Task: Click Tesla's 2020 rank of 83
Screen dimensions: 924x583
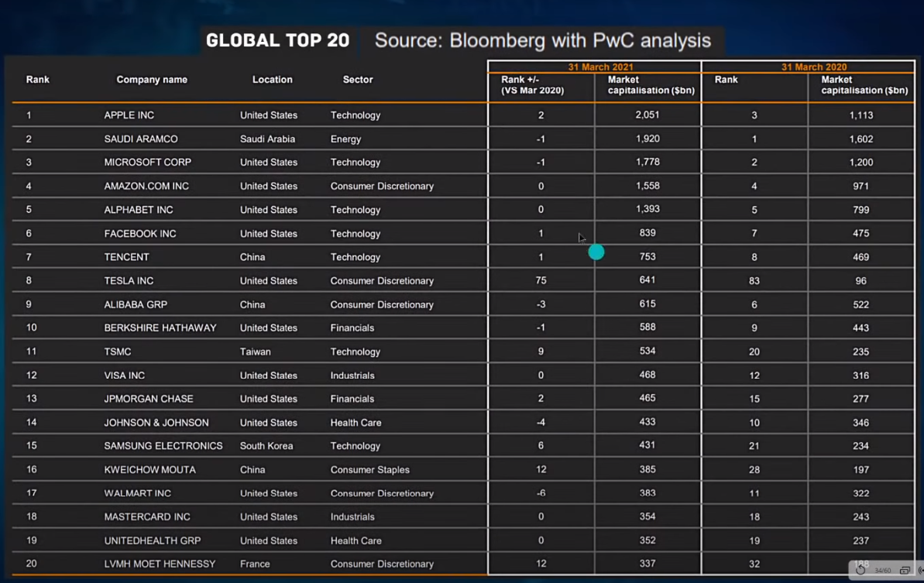Action: [x=754, y=281]
